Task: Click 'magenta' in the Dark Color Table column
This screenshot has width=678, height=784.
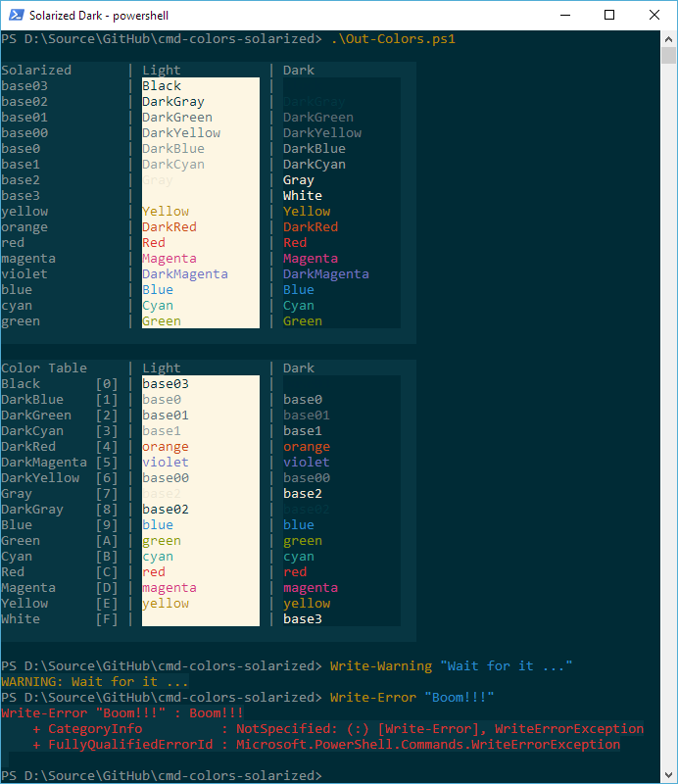Action: click(x=311, y=588)
